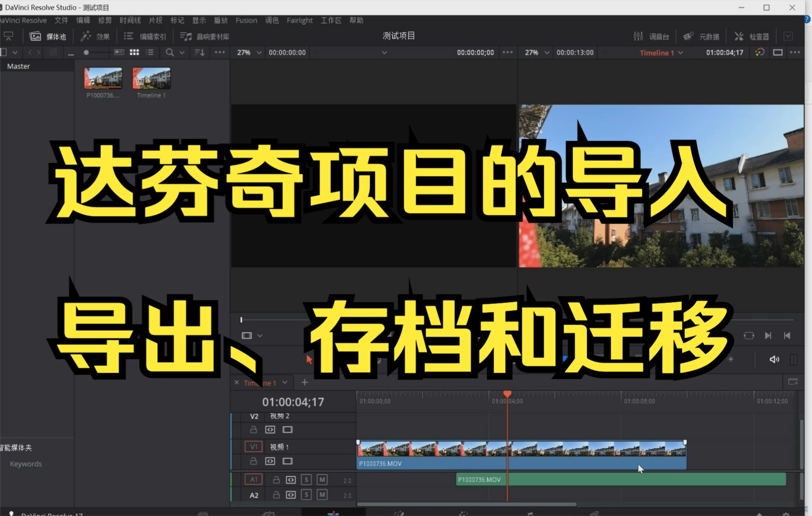Open the 效果 (Effects) panel

(95, 36)
